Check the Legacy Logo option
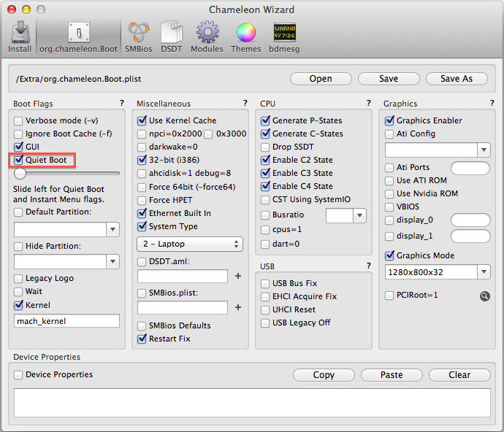 click(18, 279)
